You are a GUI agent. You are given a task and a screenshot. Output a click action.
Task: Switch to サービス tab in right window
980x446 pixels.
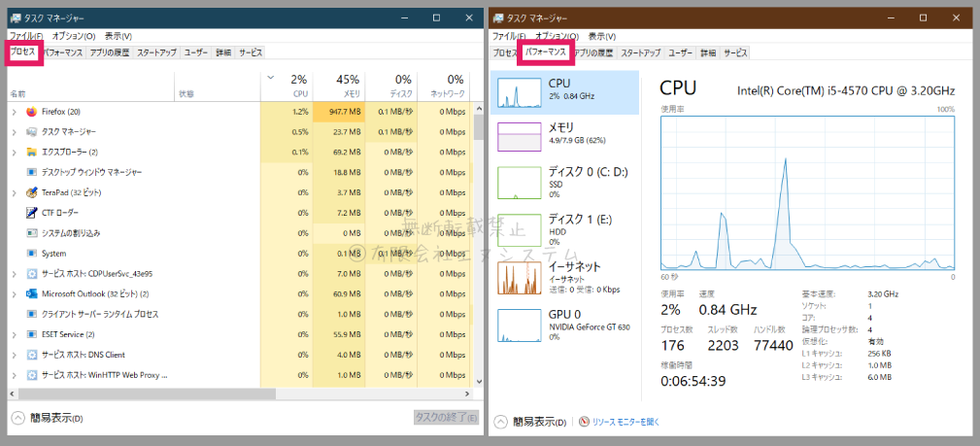tap(735, 53)
